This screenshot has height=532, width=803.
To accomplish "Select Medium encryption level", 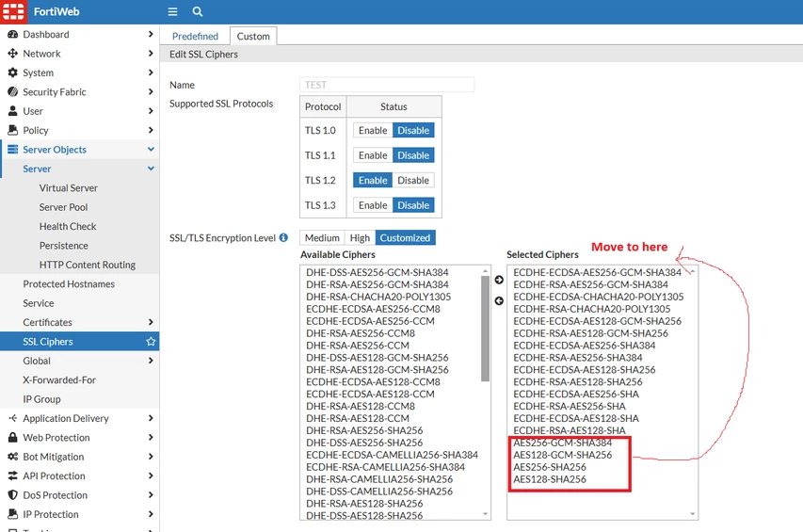I will tap(322, 237).
